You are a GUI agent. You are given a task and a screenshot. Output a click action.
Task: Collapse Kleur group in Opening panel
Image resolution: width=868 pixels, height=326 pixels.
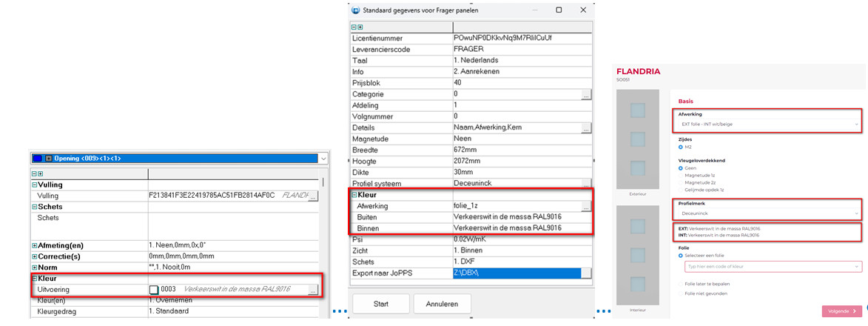[x=34, y=279]
